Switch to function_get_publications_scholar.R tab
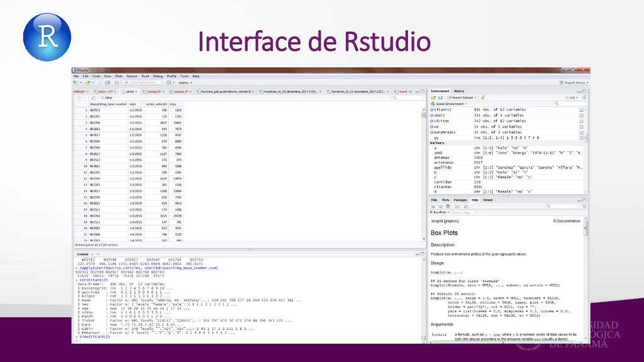This screenshot has height=362, width=644. point(226,92)
